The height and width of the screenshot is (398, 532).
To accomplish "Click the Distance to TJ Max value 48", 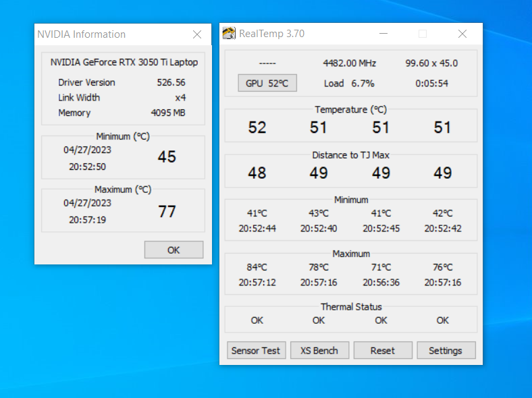I will click(257, 173).
